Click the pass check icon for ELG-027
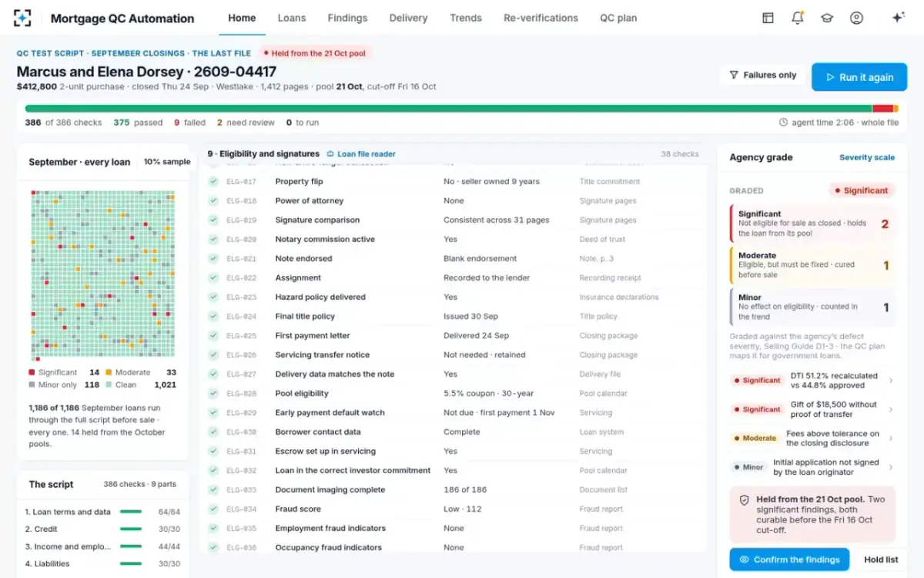 coord(213,375)
